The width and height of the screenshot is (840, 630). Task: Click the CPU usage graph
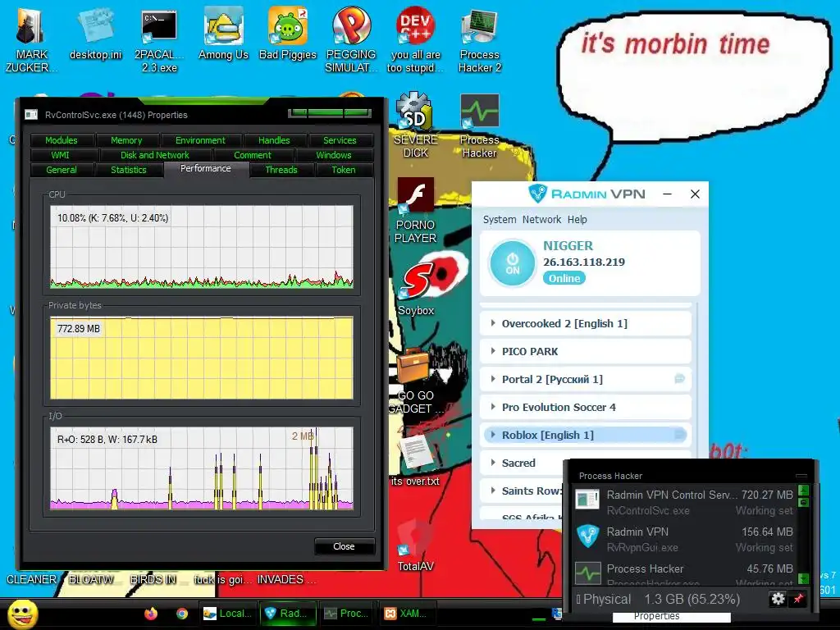click(202, 247)
